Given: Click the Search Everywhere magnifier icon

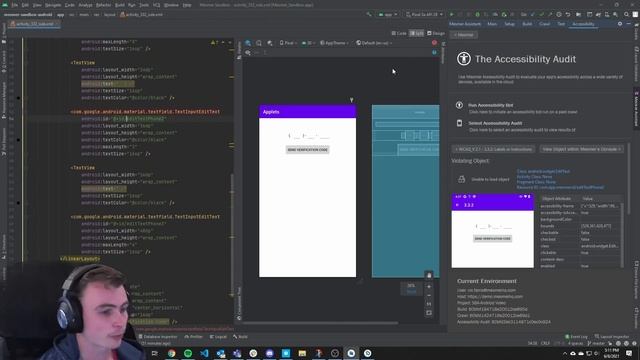Looking at the screenshot, I should (x=626, y=14).
